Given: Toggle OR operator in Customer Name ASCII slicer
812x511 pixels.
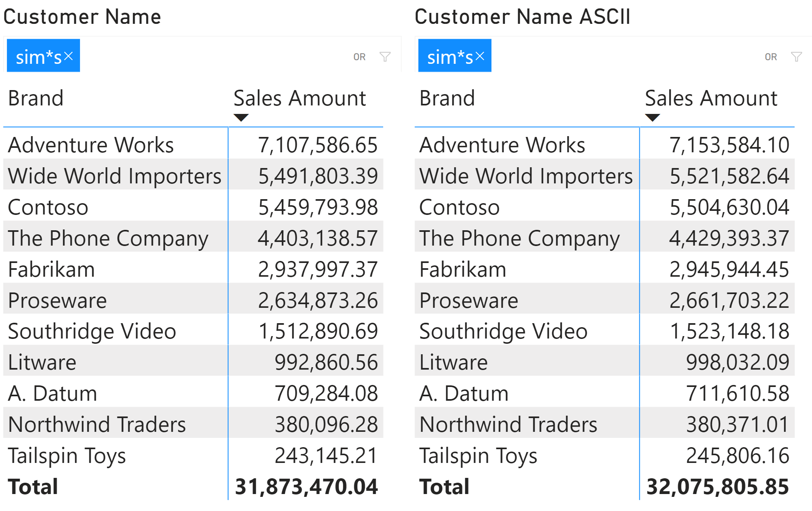Looking at the screenshot, I should [771, 57].
